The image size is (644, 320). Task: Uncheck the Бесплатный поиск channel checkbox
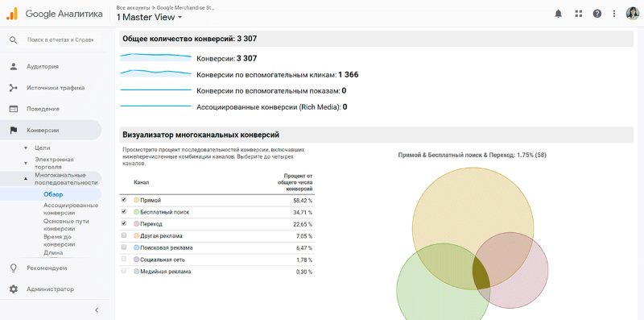[x=124, y=212]
